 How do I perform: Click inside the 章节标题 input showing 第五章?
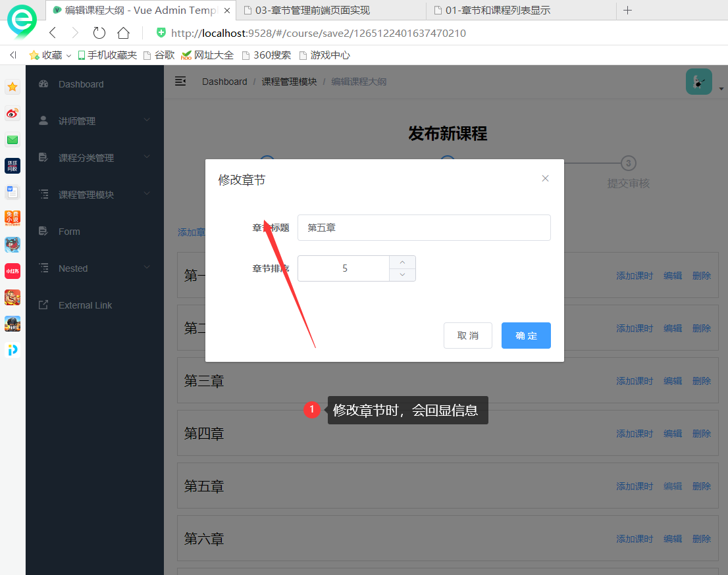pyautogui.click(x=424, y=228)
